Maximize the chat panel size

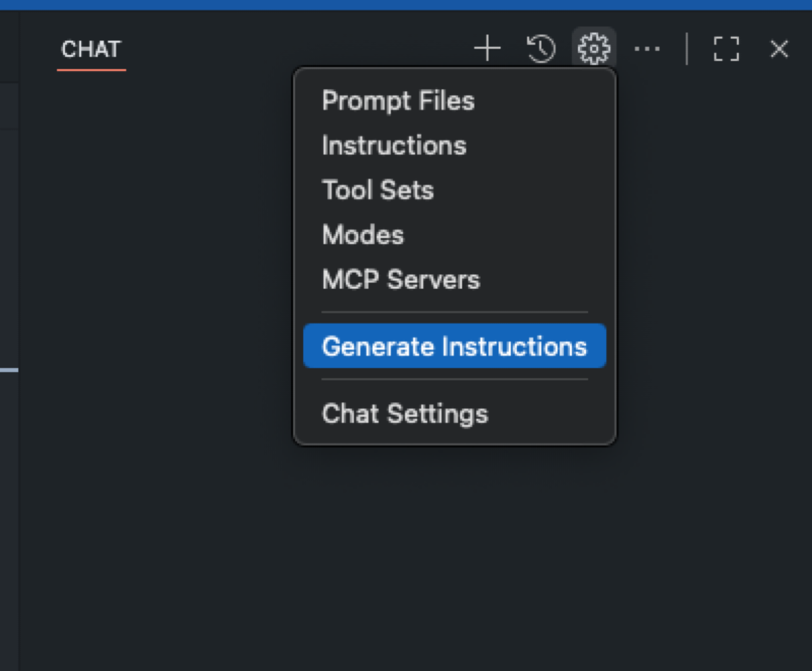tap(726, 49)
